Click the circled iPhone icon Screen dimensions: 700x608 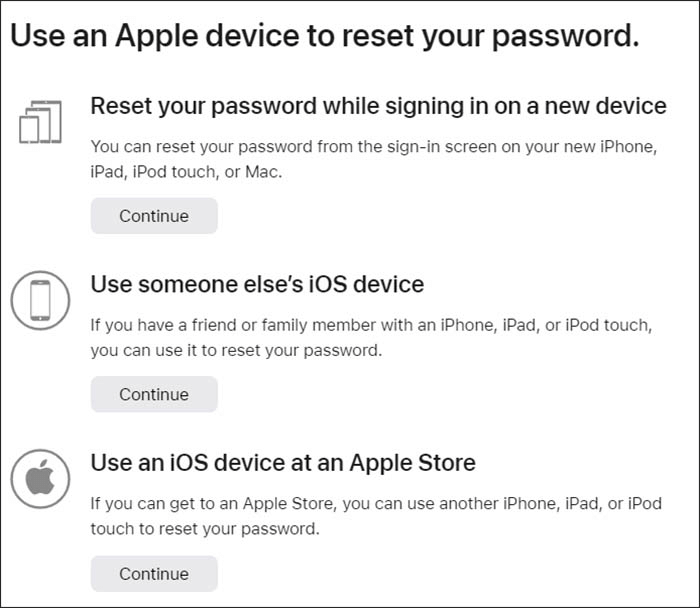(x=40, y=299)
